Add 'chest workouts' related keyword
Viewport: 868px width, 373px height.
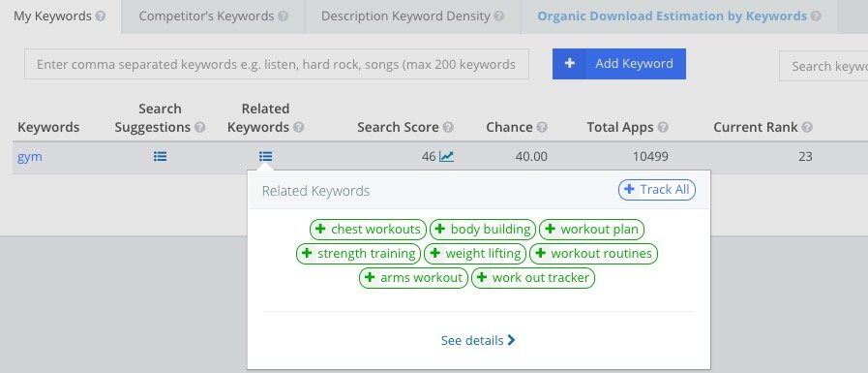tap(368, 230)
